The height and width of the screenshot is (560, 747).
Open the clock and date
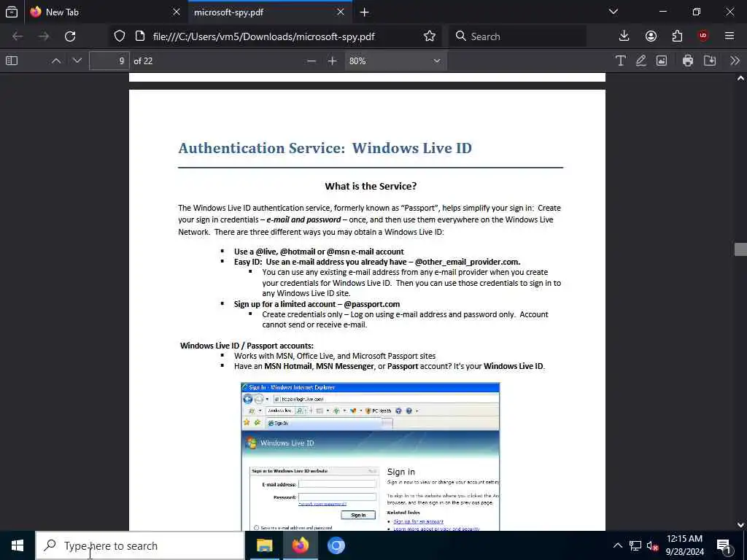[684, 545]
